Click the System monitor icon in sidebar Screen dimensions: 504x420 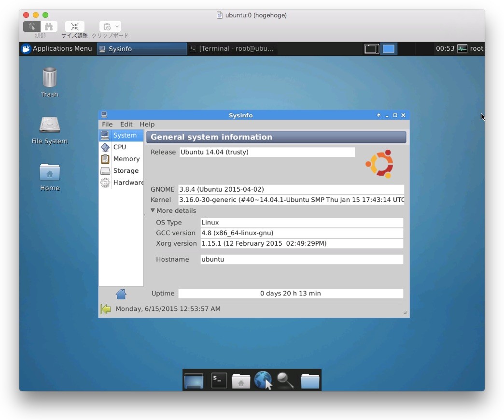tap(105, 135)
